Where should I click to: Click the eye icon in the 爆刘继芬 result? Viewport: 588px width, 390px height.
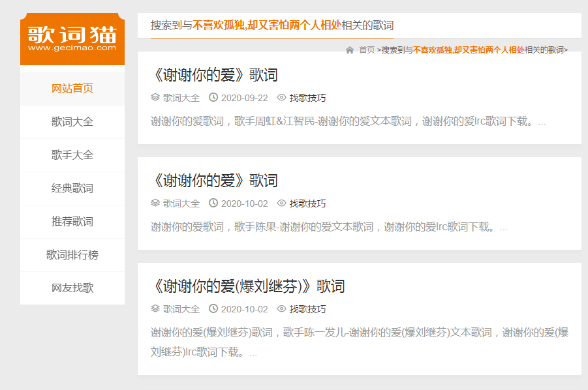281,308
